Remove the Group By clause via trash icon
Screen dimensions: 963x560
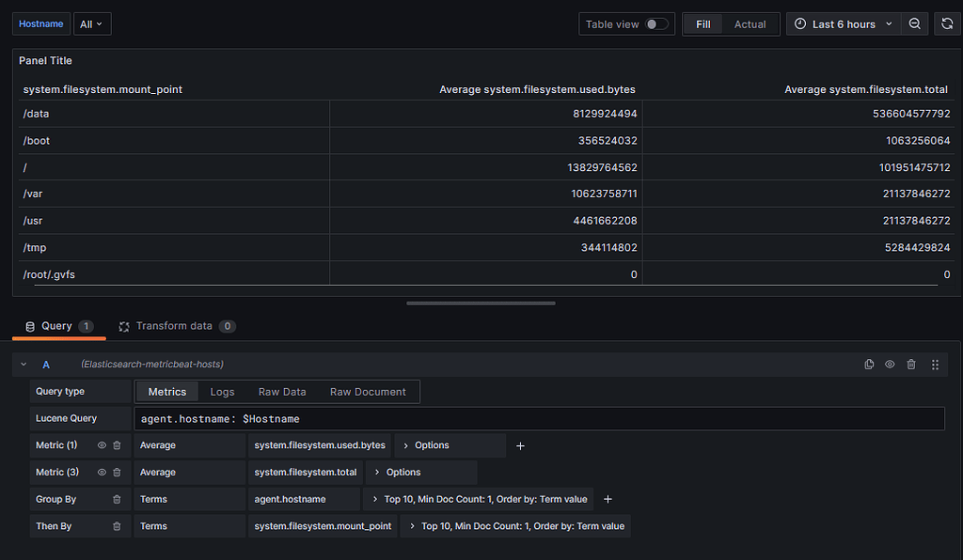tap(117, 499)
